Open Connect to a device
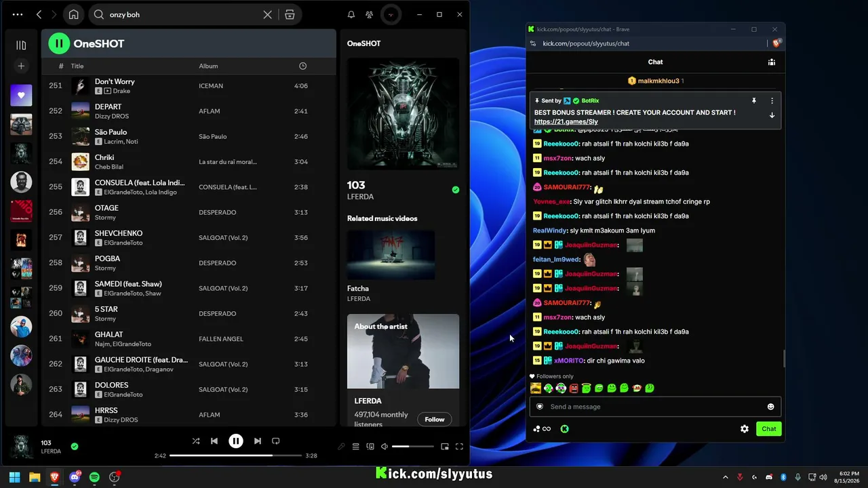Screen dimensions: 868x488 [370, 447]
